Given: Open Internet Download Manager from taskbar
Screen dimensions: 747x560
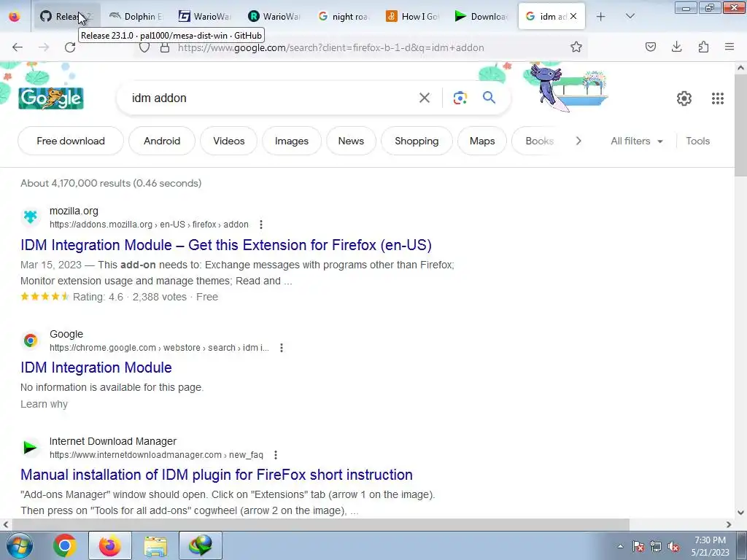Looking at the screenshot, I should pyautogui.click(x=201, y=545).
